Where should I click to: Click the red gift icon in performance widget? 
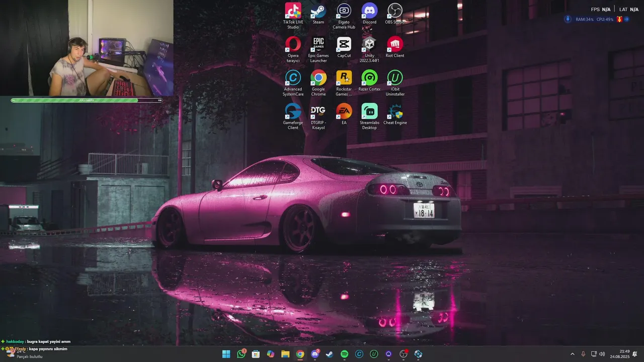click(x=619, y=19)
